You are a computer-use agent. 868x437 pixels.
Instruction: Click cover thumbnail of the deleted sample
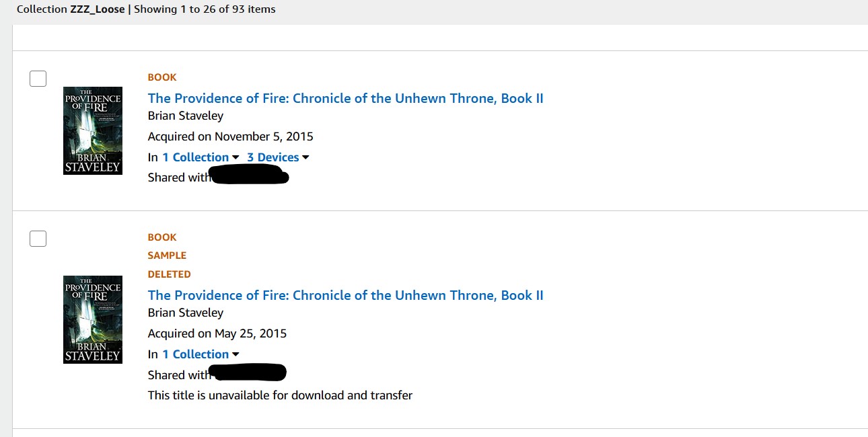(93, 319)
